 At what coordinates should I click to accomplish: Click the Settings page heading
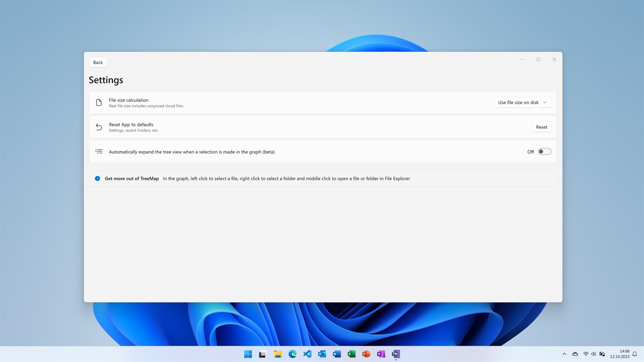pos(106,80)
